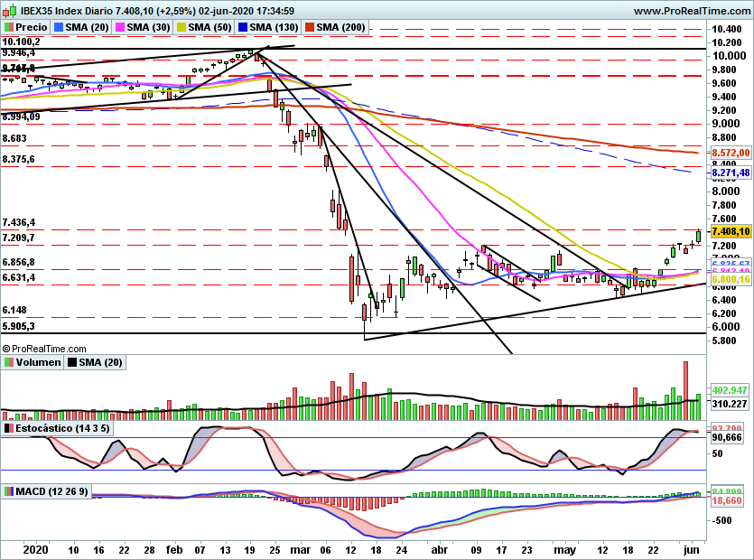Click the 9.000 price axis value
The image size is (754, 560).
[726, 124]
